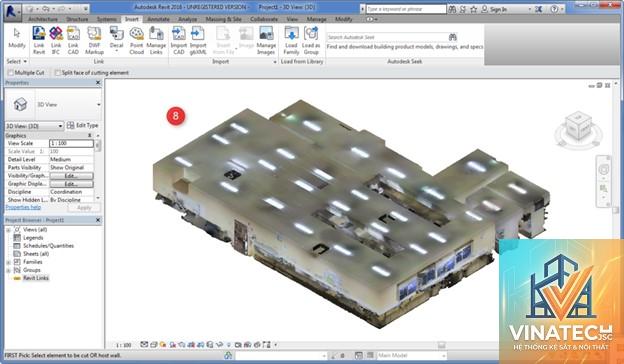Click Edit button for Graphic Display options

pos(71,184)
